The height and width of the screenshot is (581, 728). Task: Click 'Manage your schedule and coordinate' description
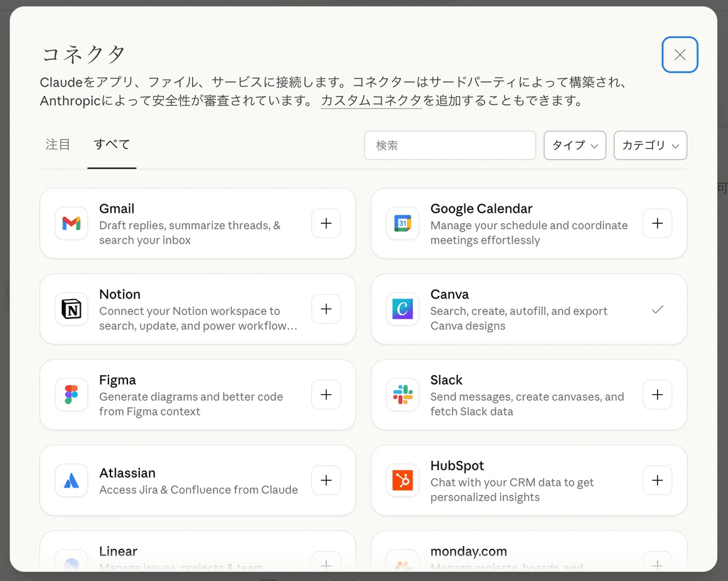coord(529,233)
